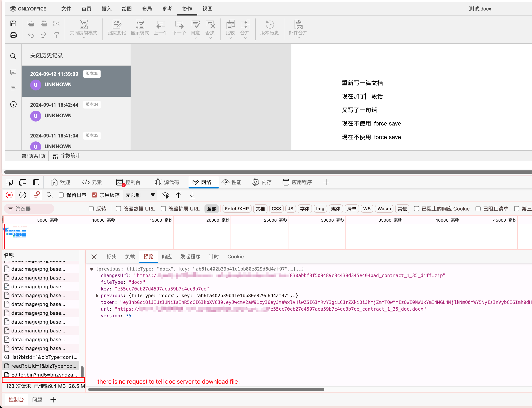Enable the 已阻止请求 checkbox
The image size is (532, 408).
(478, 209)
